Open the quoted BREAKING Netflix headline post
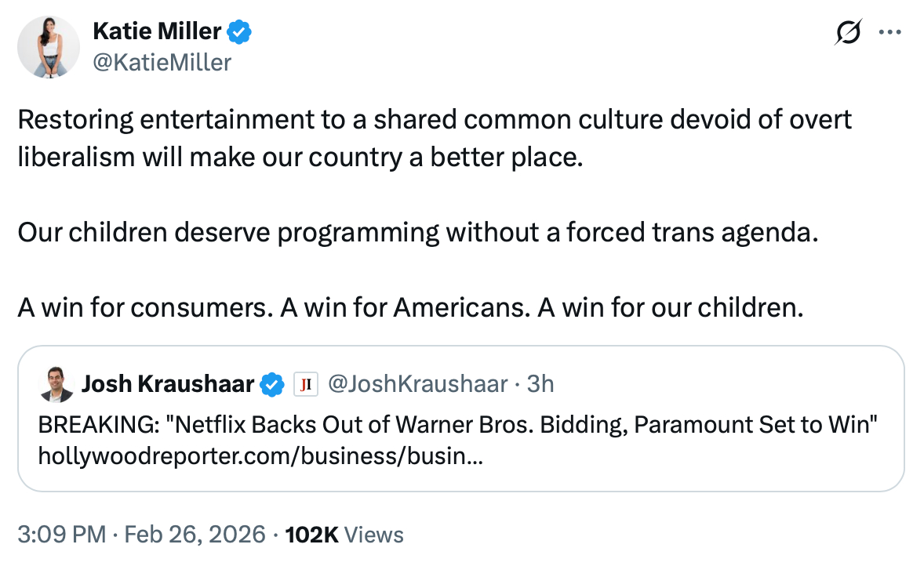The image size is (924, 566). (457, 426)
